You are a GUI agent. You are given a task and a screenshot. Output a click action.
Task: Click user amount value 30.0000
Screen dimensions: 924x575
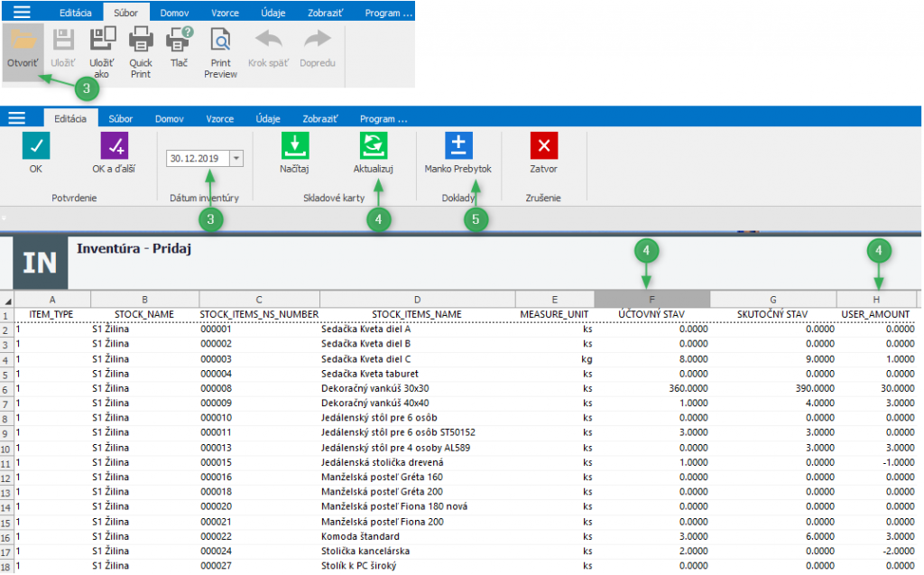(x=898, y=388)
